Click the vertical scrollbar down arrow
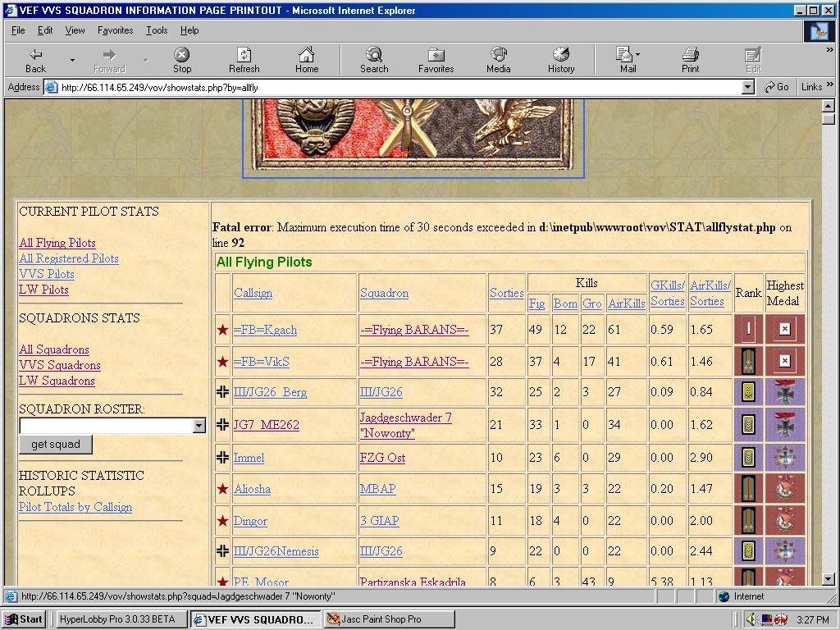Screen dimensions: 840x630 tap(829, 579)
